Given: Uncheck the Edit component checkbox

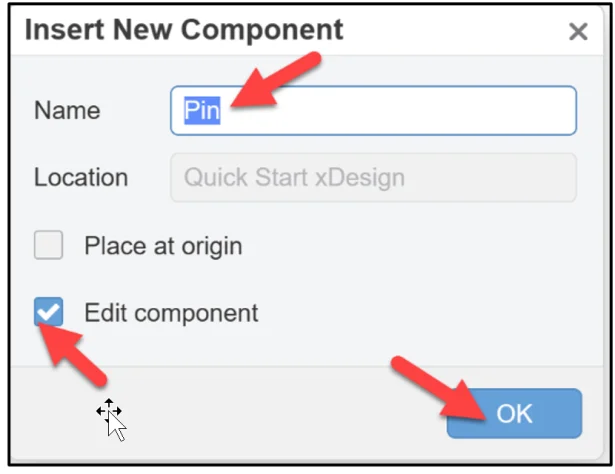Looking at the screenshot, I should point(49,312).
